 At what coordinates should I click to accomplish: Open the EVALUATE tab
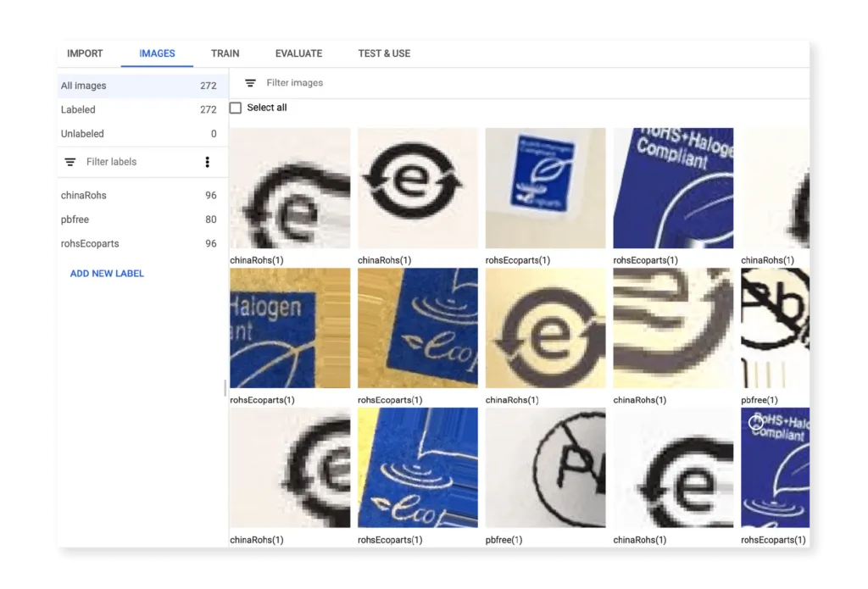point(298,53)
